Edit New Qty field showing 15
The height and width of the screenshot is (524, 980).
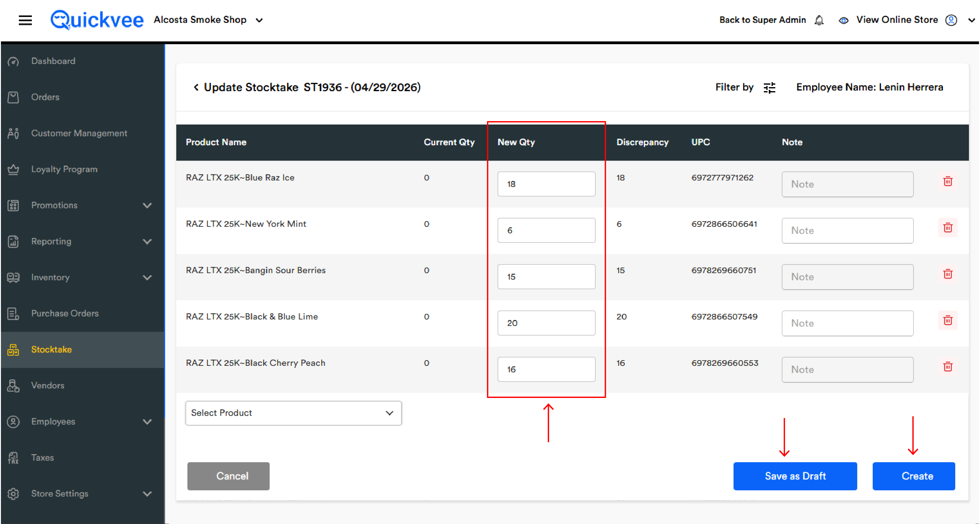546,277
